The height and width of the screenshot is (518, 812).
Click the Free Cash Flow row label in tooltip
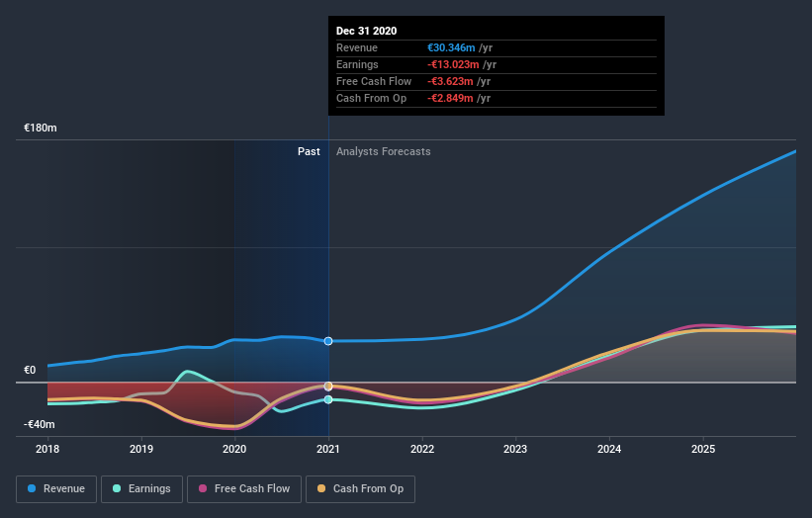pos(374,81)
